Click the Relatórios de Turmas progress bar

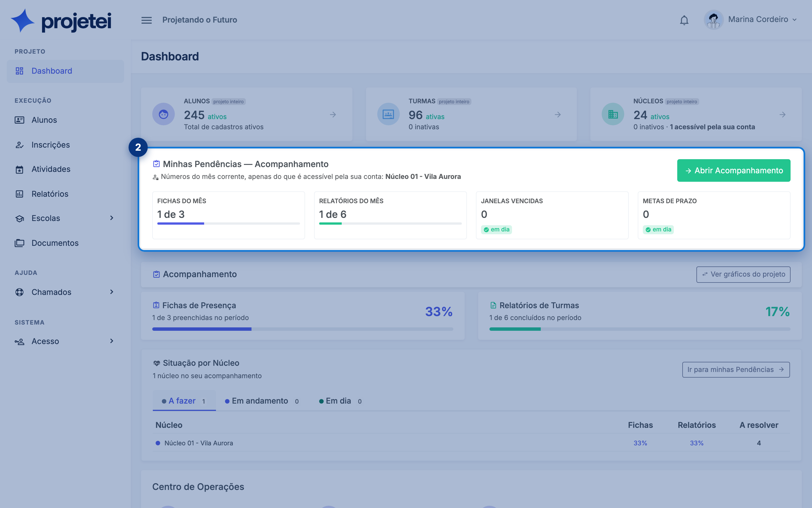640,329
